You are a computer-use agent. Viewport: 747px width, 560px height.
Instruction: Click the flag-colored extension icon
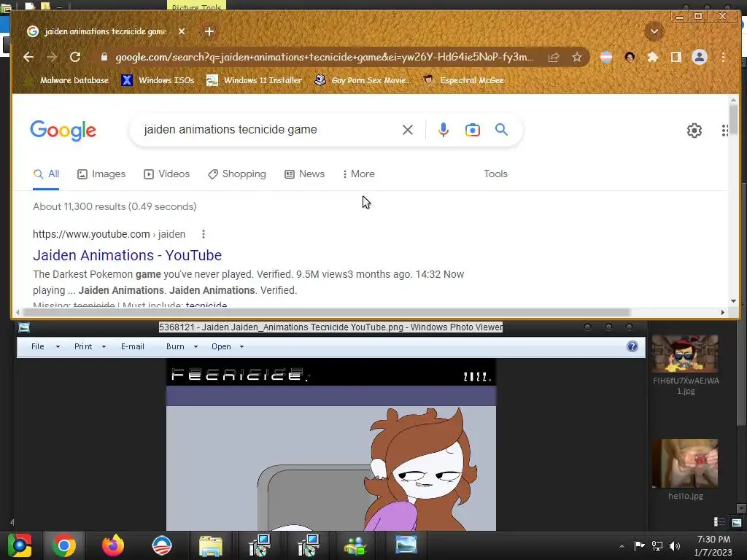(606, 57)
